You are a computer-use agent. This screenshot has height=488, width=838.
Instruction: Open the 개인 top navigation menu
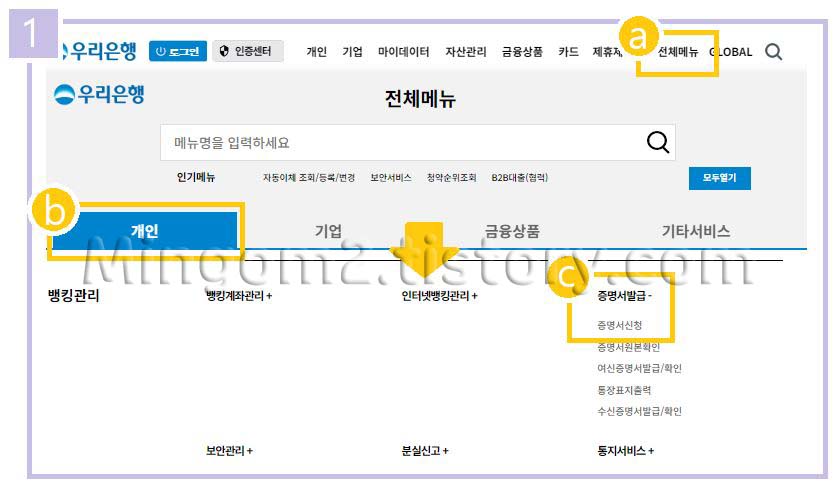[316, 52]
